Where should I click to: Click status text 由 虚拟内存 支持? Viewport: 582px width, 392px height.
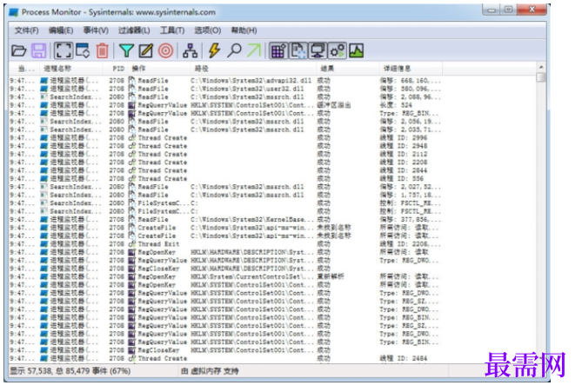pyautogui.click(x=210, y=371)
